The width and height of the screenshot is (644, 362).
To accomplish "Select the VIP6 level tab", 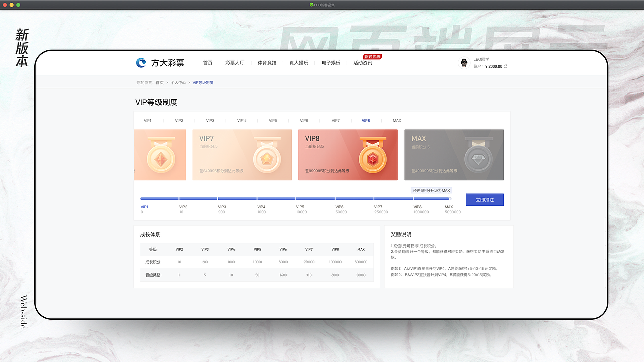I will click(x=304, y=121).
